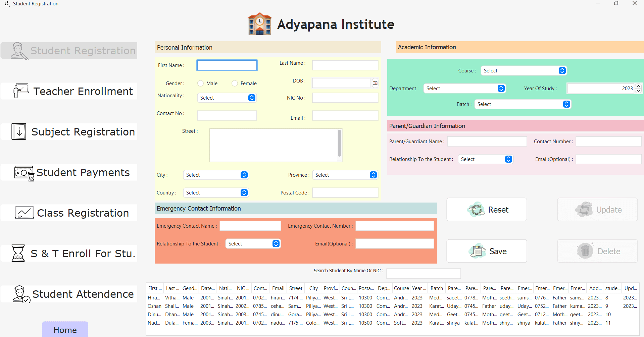Screen dimensions: 644x337
Task: Click the Class Registration chart icon
Action: click(24, 213)
